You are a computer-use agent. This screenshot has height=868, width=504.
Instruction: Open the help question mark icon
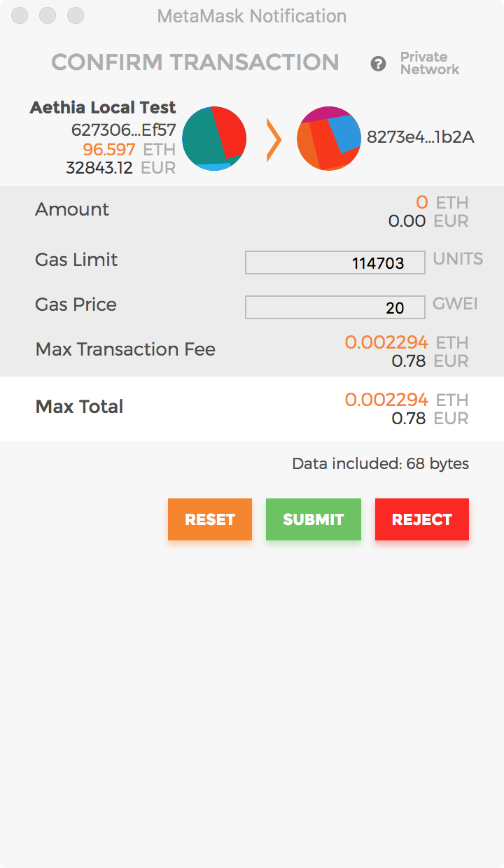tap(379, 64)
